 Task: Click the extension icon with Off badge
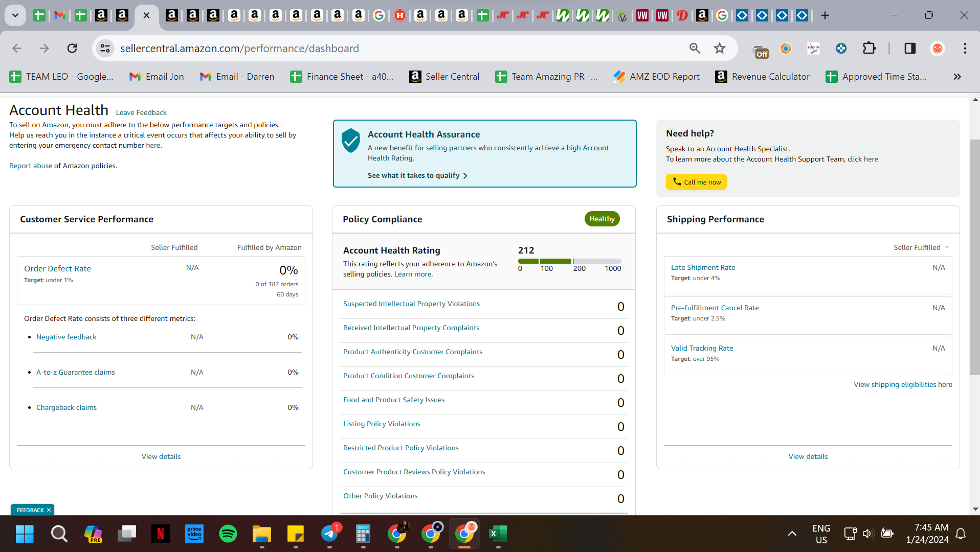tap(761, 51)
